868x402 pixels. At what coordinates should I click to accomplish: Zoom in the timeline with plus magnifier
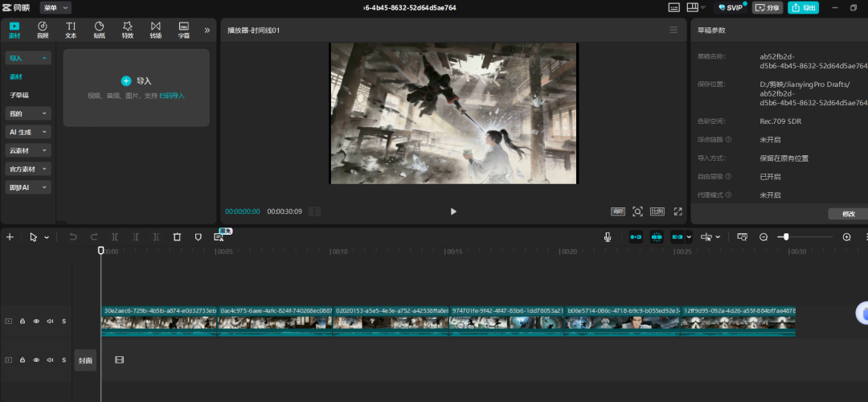tap(846, 237)
